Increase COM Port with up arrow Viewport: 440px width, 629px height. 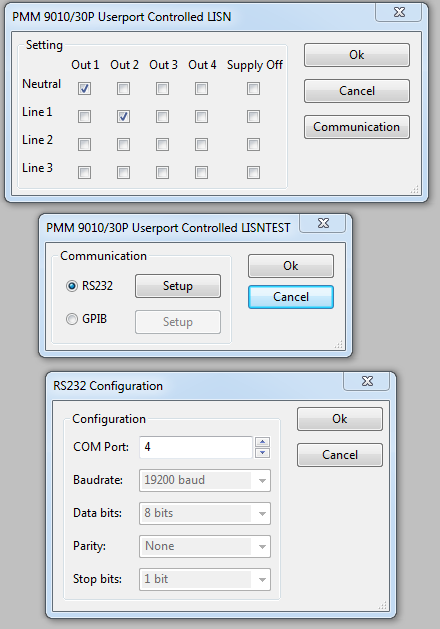coord(263,442)
